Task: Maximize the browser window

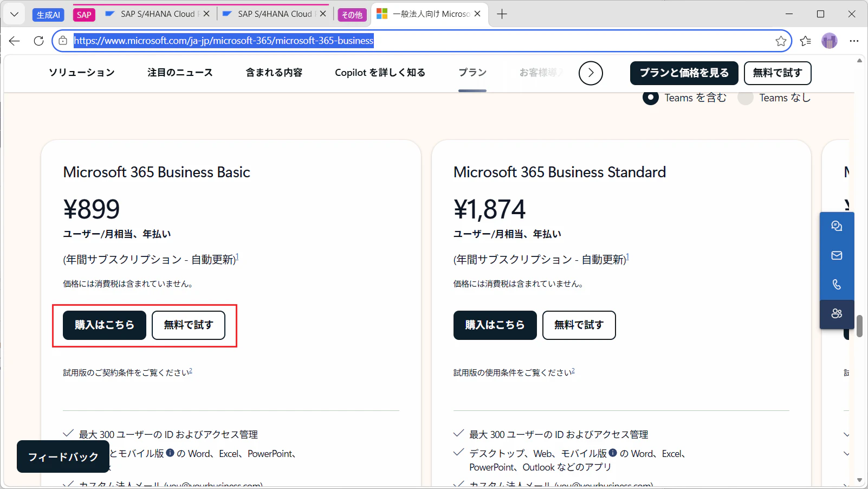Action: click(x=821, y=14)
